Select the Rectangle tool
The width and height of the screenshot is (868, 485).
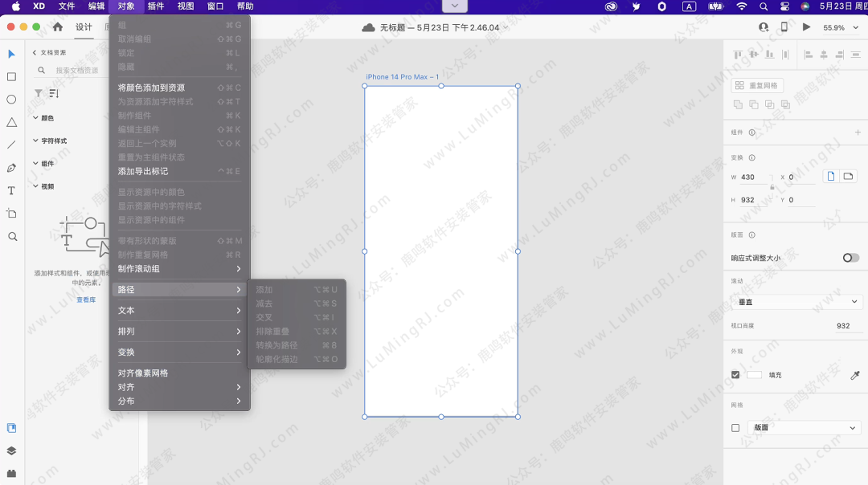point(11,77)
